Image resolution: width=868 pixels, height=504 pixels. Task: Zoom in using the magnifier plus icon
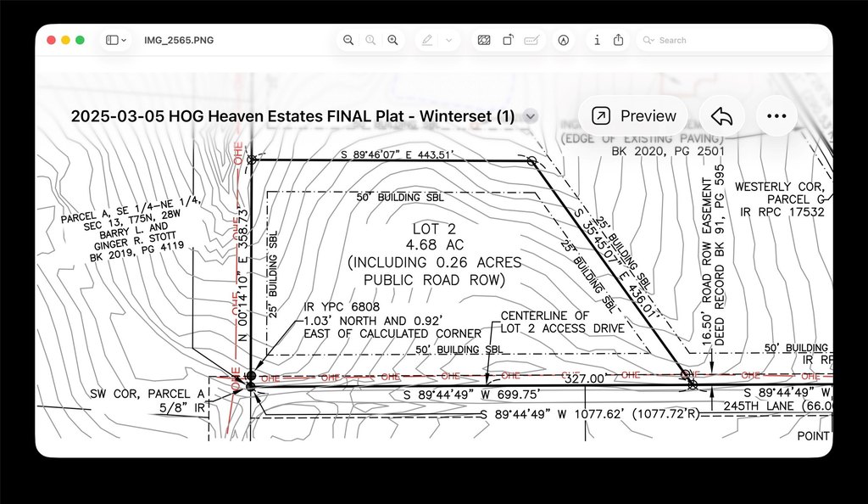click(392, 40)
